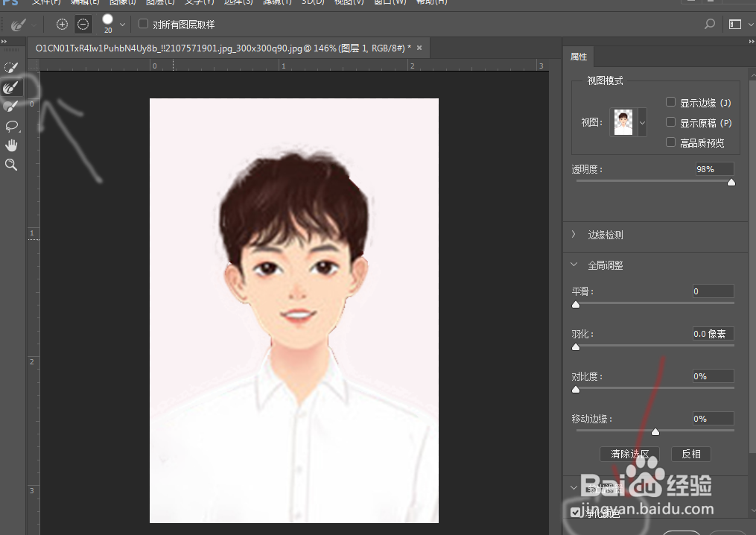Image resolution: width=756 pixels, height=535 pixels.
Task: Close the document tab
Action: [419, 48]
